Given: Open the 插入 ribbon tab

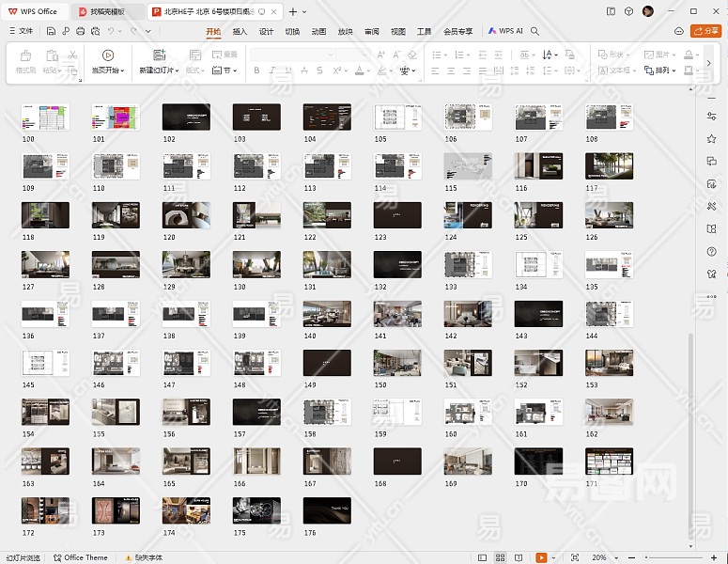Looking at the screenshot, I should pyautogui.click(x=240, y=31).
